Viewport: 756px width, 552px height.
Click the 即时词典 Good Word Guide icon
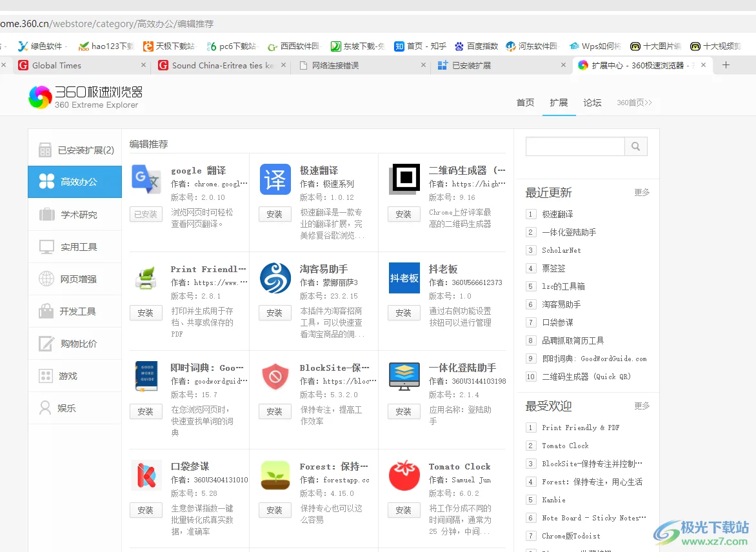tap(146, 376)
